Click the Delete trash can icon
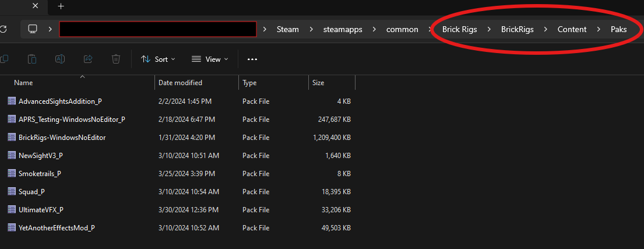 (x=116, y=59)
